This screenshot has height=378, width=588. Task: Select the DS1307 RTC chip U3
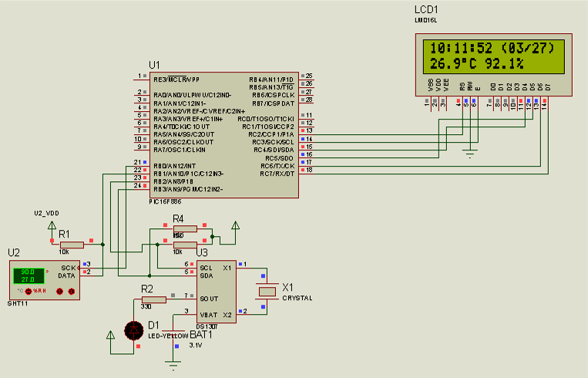(x=217, y=292)
